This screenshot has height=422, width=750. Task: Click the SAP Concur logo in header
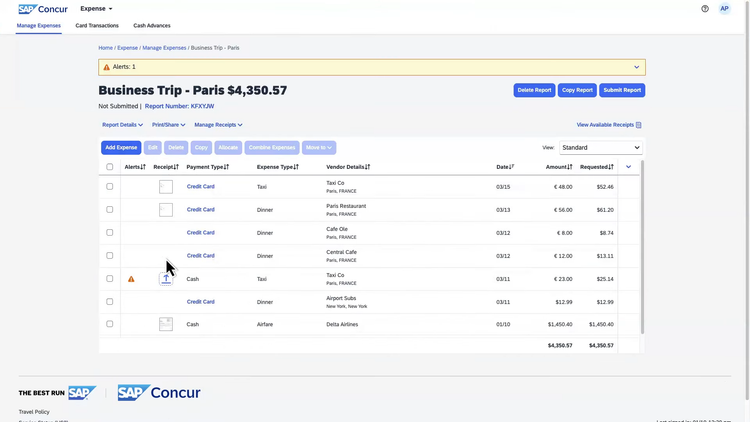pyautogui.click(x=43, y=9)
